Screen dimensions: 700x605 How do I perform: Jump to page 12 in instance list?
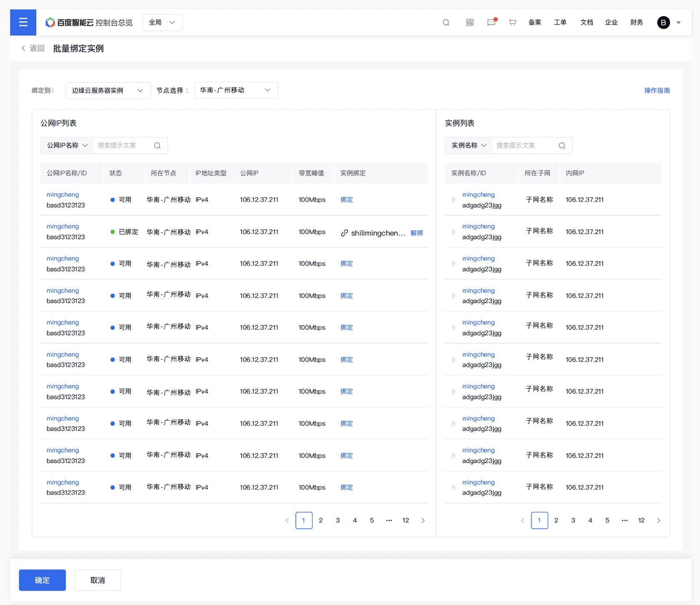(x=641, y=520)
